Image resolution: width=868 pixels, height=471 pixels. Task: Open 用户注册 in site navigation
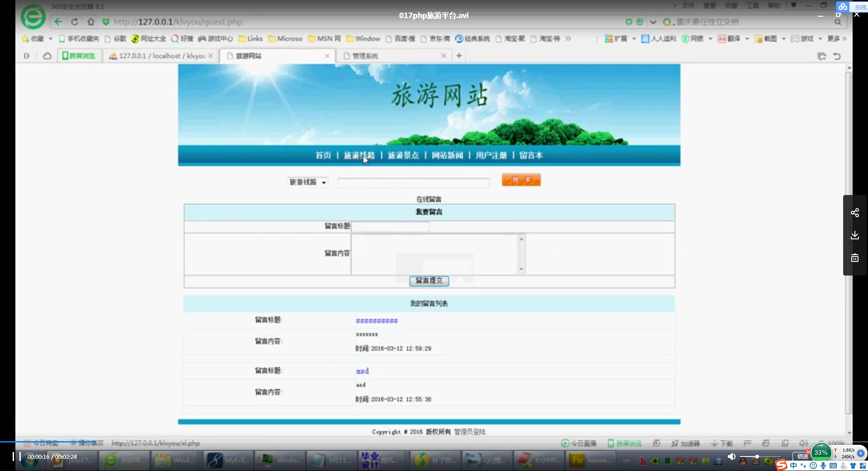click(x=491, y=156)
